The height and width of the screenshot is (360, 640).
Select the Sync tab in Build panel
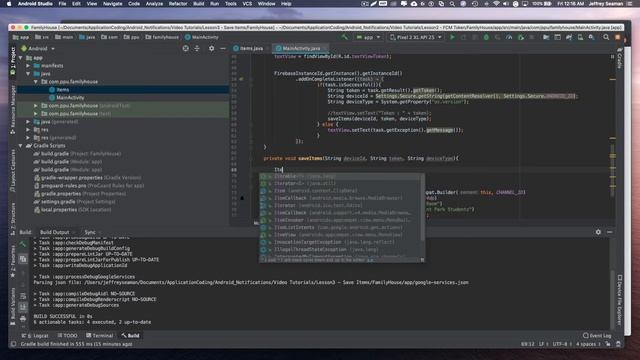click(x=90, y=232)
